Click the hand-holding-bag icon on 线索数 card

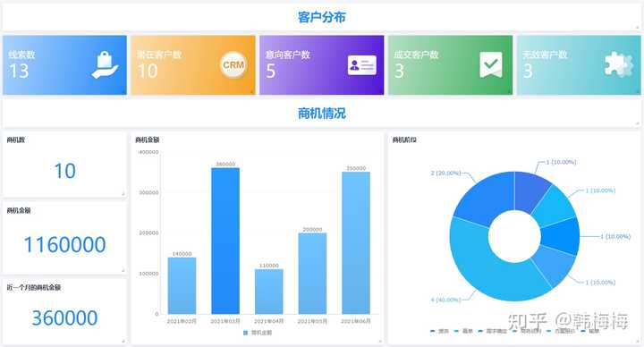point(106,65)
